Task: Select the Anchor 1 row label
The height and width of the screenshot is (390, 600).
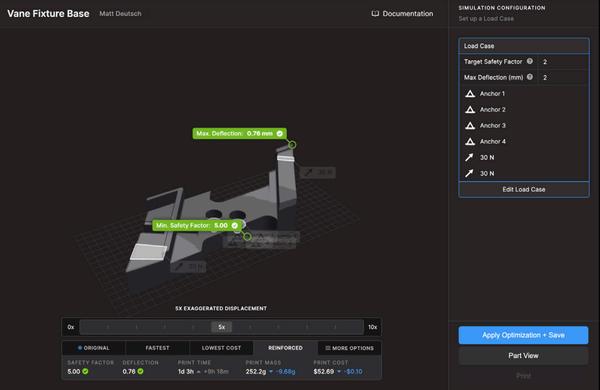Action: click(x=492, y=94)
